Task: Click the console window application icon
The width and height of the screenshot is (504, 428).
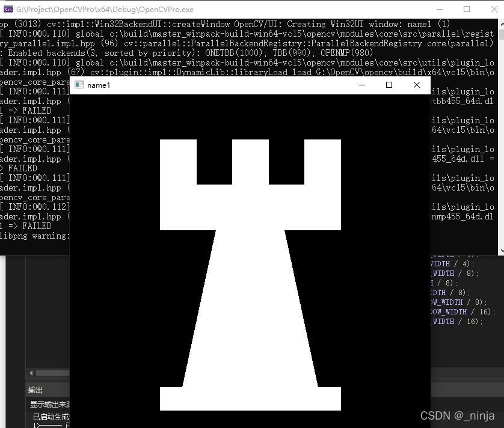Action: click(x=8, y=9)
